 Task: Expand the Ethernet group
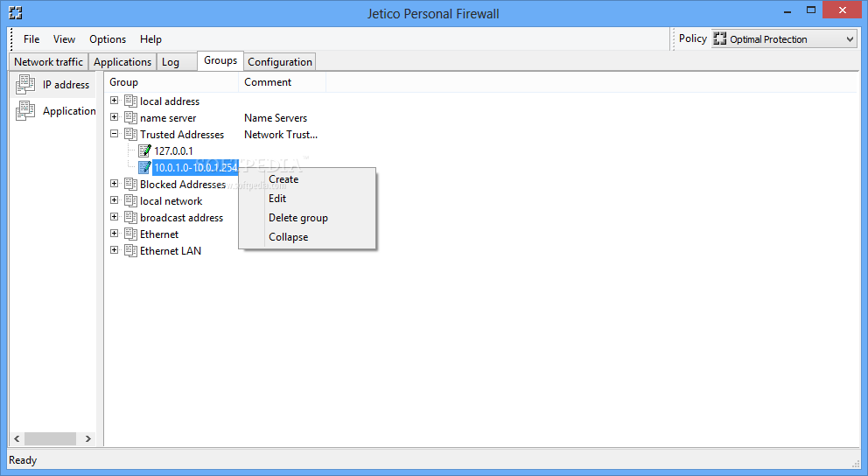tap(114, 233)
